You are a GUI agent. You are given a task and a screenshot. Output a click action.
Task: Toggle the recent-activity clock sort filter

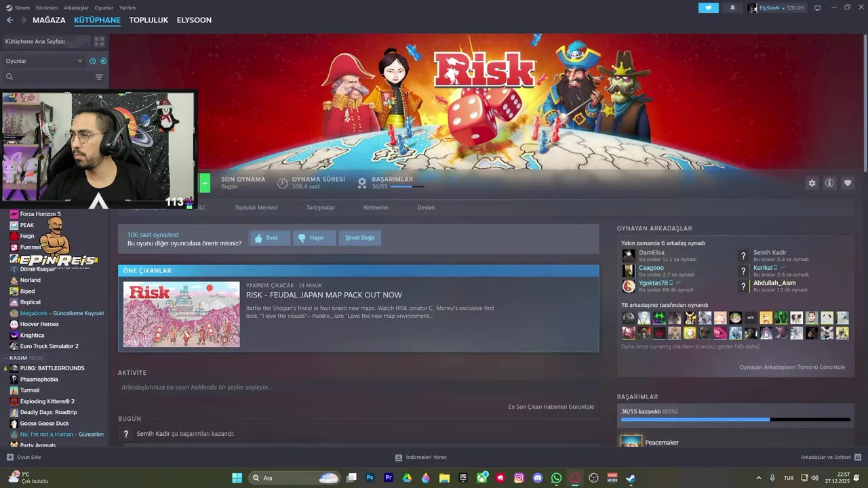click(93, 61)
